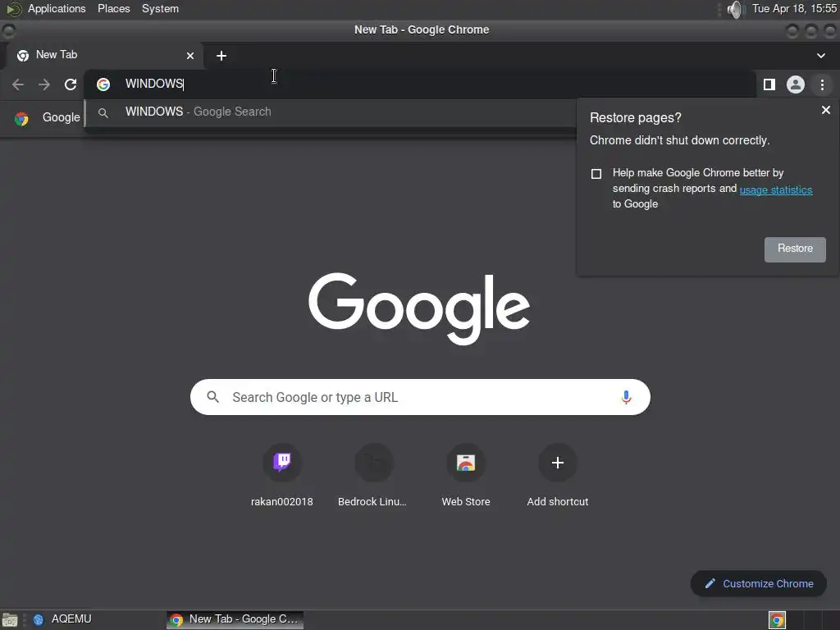Click the Chrome icon in the bottom-right tray
This screenshot has height=630, width=840.
click(x=777, y=620)
